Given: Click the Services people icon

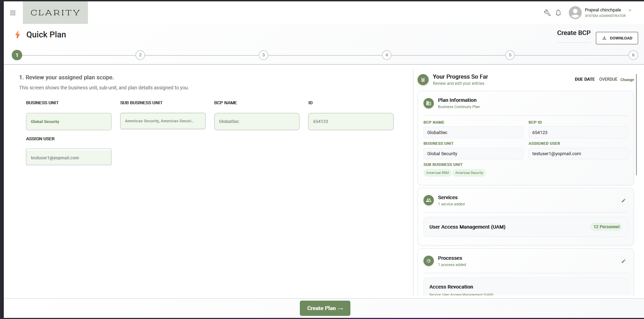Looking at the screenshot, I should (x=429, y=200).
